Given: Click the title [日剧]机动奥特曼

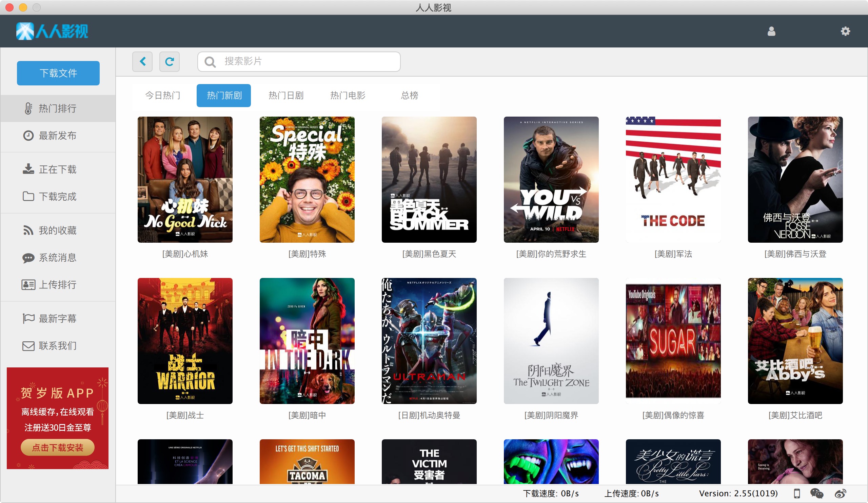Looking at the screenshot, I should (429, 416).
